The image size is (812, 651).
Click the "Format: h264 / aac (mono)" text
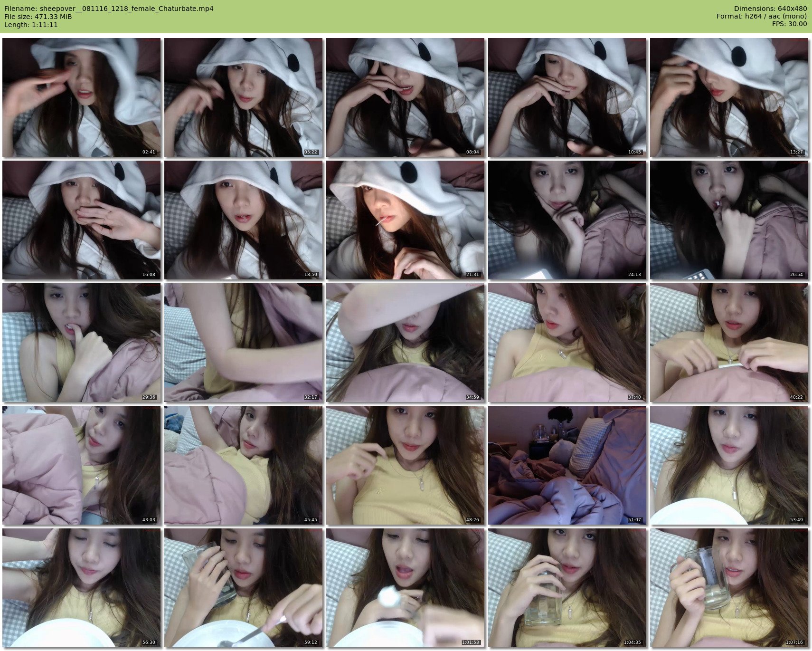762,17
